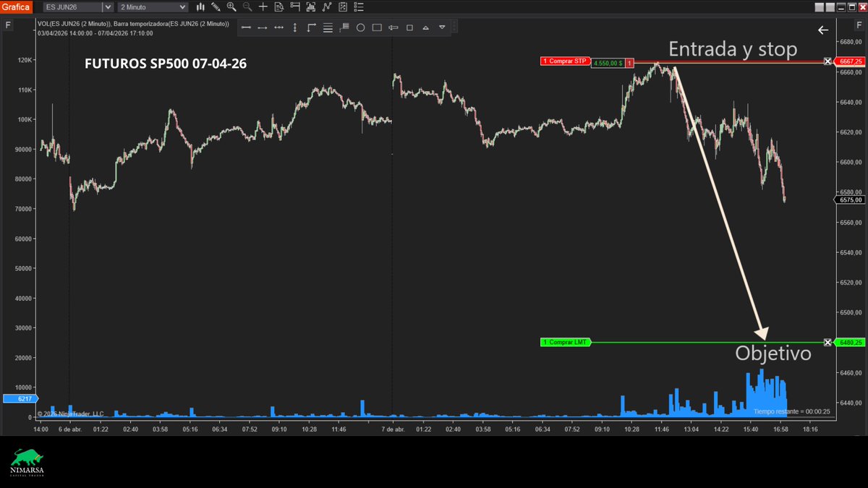This screenshot has height=488, width=868.
Task: Cancel the Comprar LMT order with X
Action: click(828, 342)
